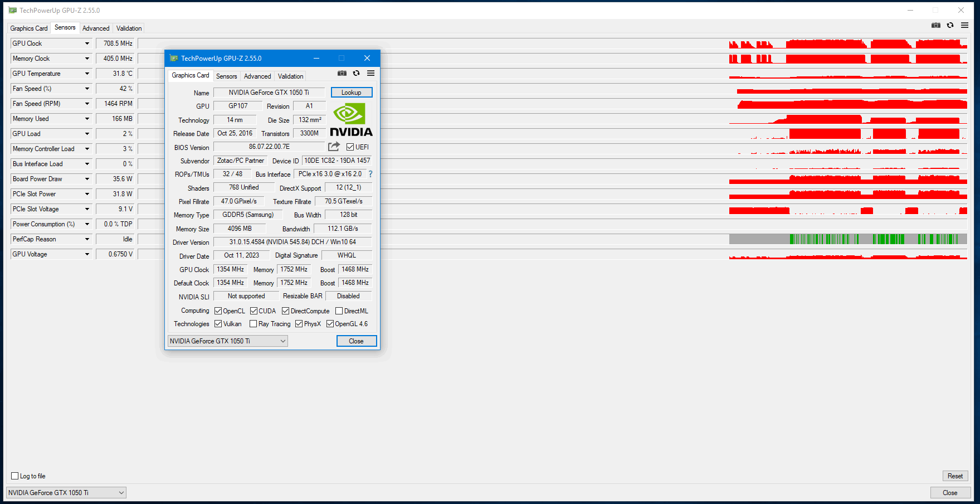Click refresh icon in Graphics Card dialog
The image size is (980, 504).
tap(357, 73)
